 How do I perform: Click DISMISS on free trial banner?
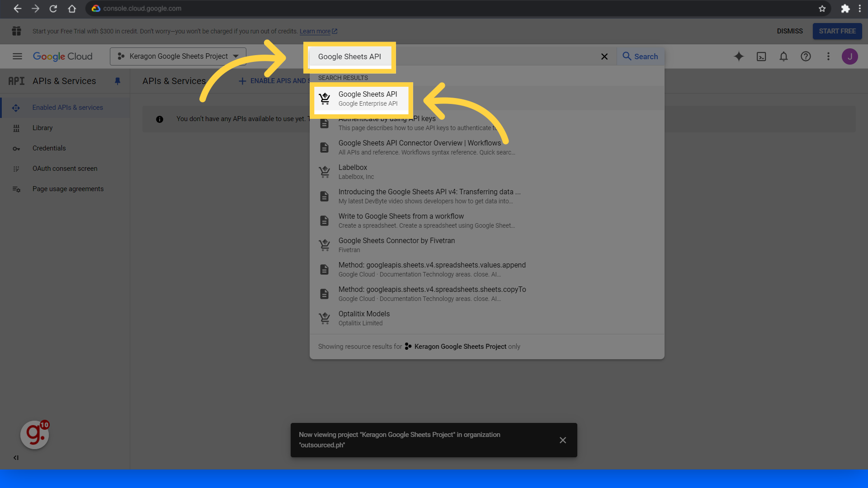790,31
